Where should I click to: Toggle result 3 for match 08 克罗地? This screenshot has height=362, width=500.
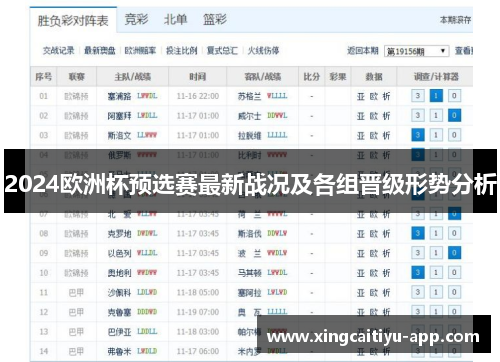coord(418,233)
